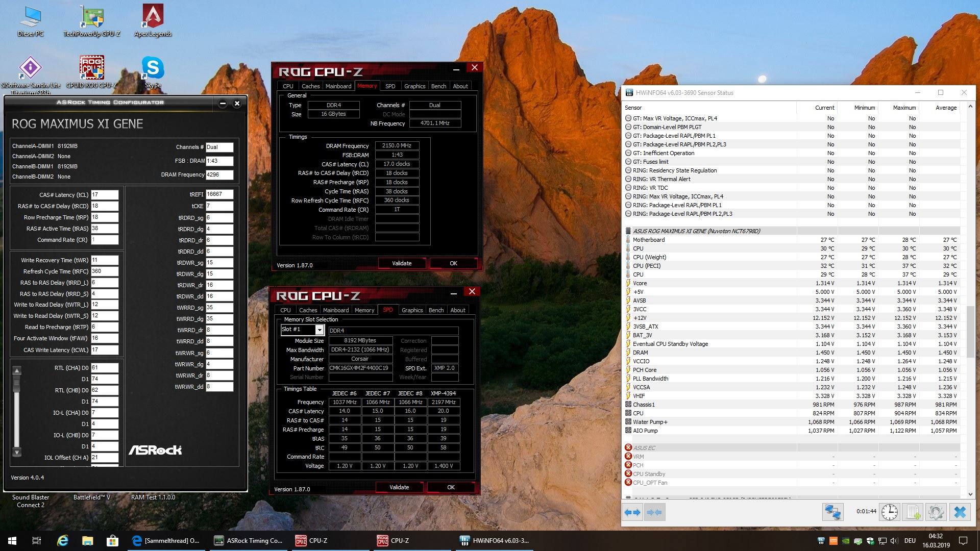Select ASUS EC sensor group row
Screen dimensions: 980x551
click(791, 448)
